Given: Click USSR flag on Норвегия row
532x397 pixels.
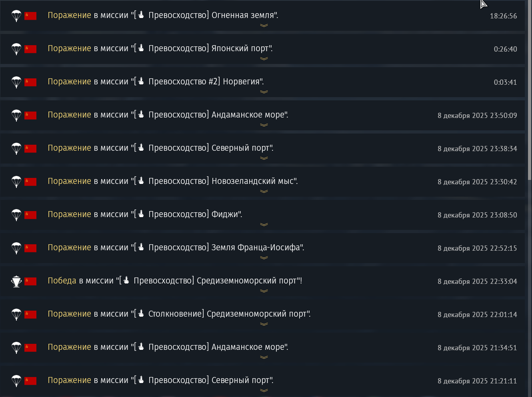Looking at the screenshot, I should tap(30, 82).
